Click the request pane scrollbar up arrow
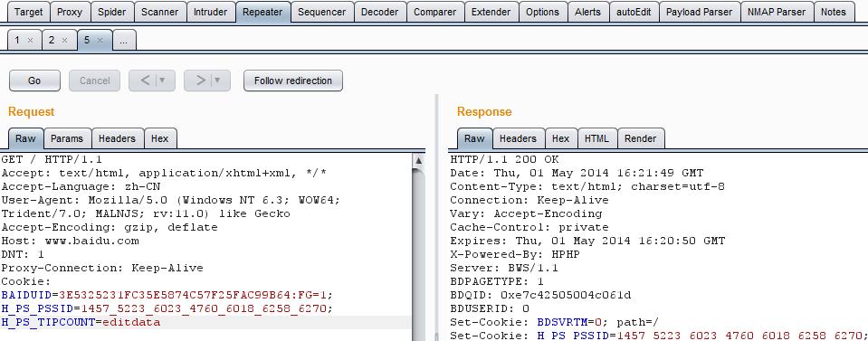868x341 pixels. (x=418, y=160)
